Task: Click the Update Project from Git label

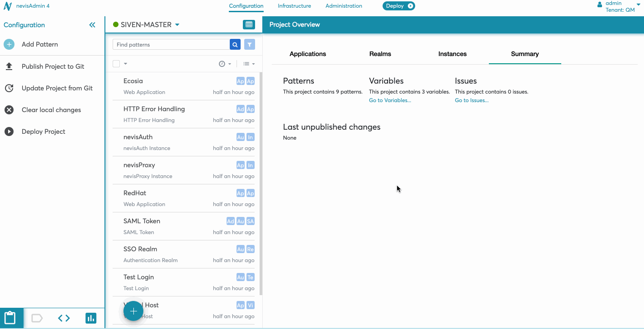Action: pos(57,88)
